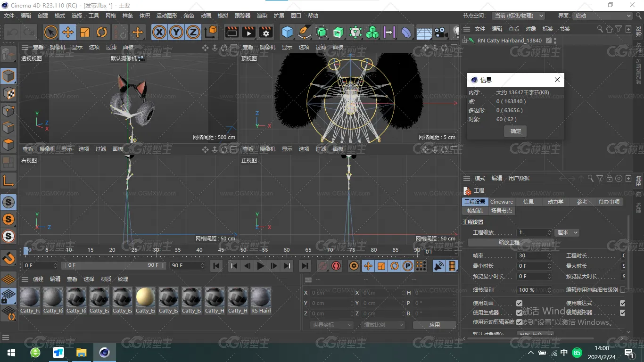Switch to the 待办事项 tab
Screen dimensions: 644x362
pos(609,202)
